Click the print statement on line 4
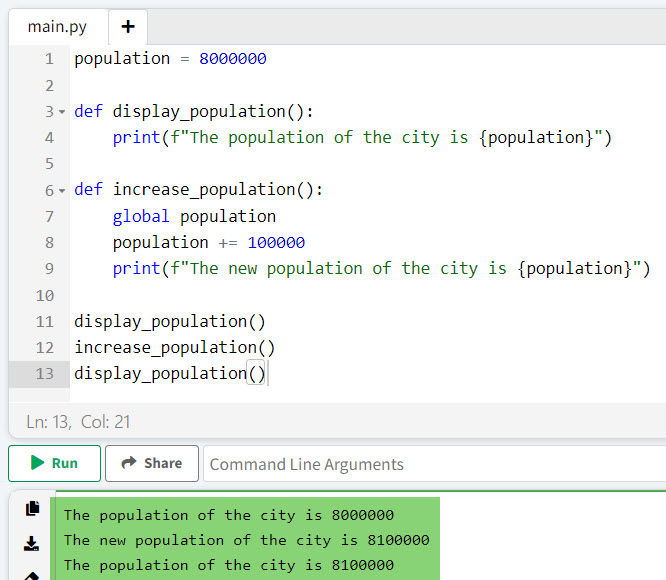The height and width of the screenshot is (580, 666). point(362,138)
